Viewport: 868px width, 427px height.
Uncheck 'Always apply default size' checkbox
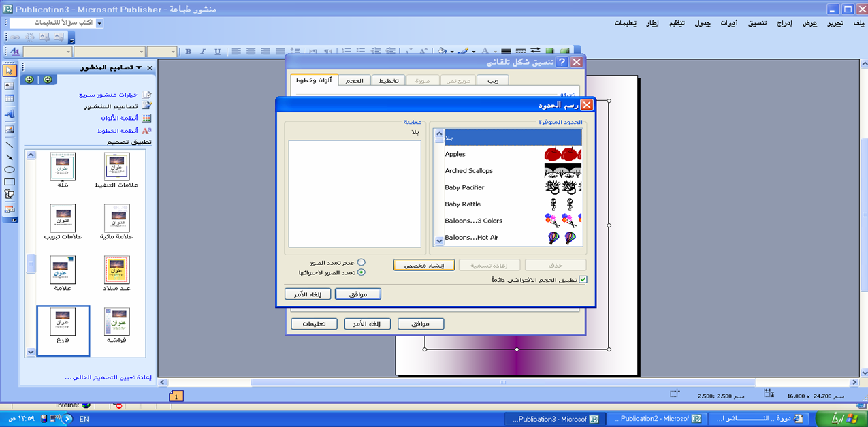(583, 279)
